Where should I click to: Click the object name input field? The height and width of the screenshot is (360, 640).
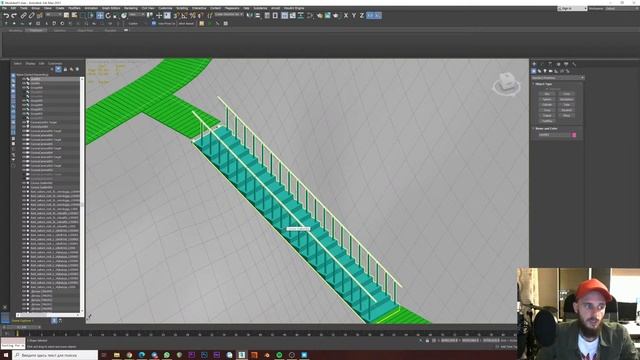tap(553, 135)
